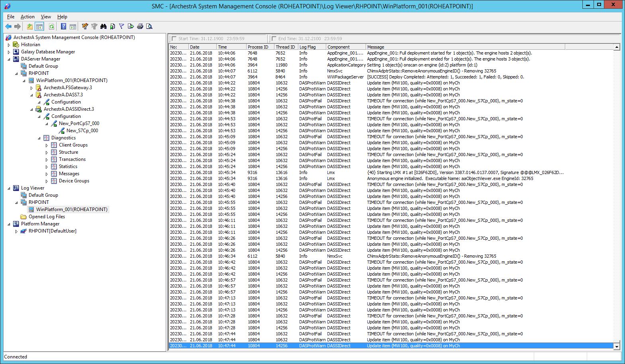Expand the Client Groups diagnostics node
Viewport: 625px width, 364px height.
click(47, 145)
